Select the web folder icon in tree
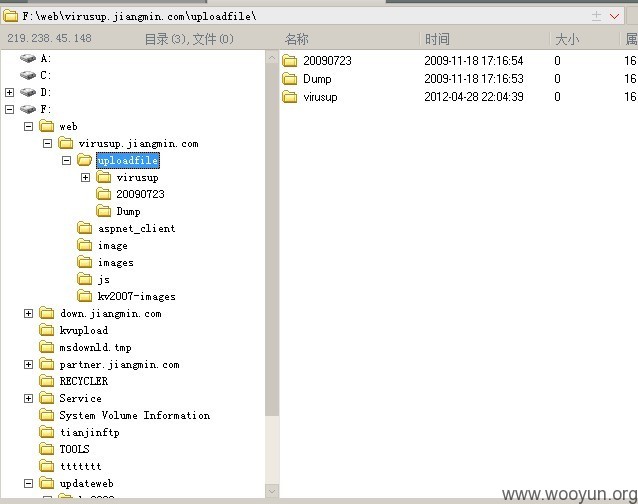 point(47,126)
